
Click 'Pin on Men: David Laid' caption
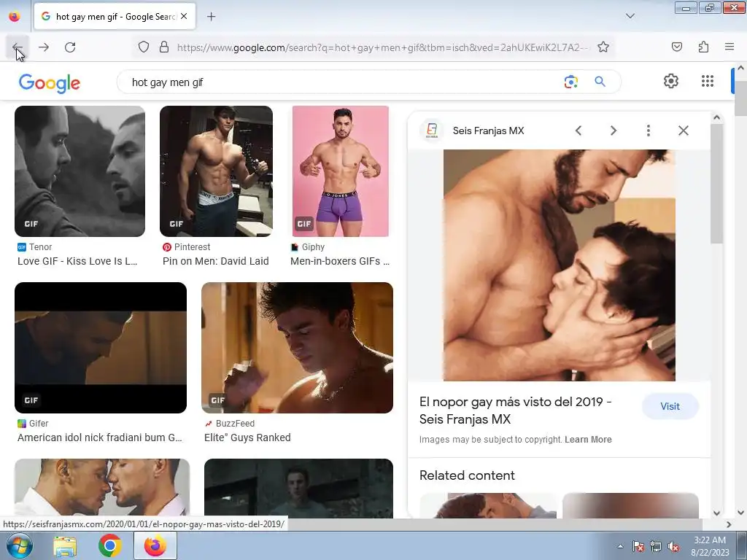215,261
